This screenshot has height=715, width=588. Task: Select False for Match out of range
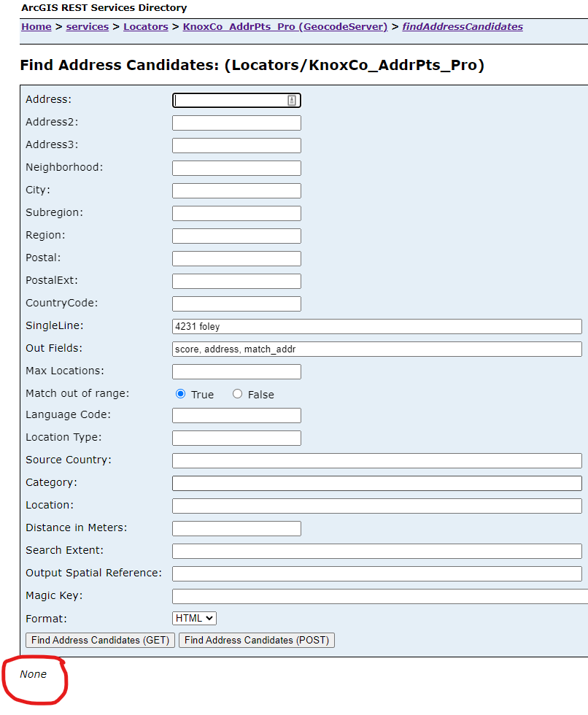(237, 394)
